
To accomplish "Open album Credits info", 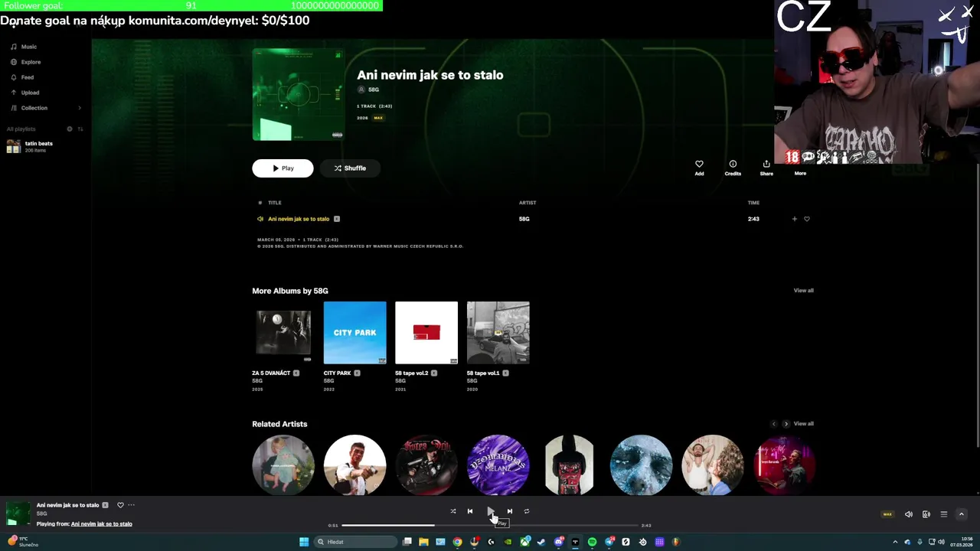I will [733, 168].
